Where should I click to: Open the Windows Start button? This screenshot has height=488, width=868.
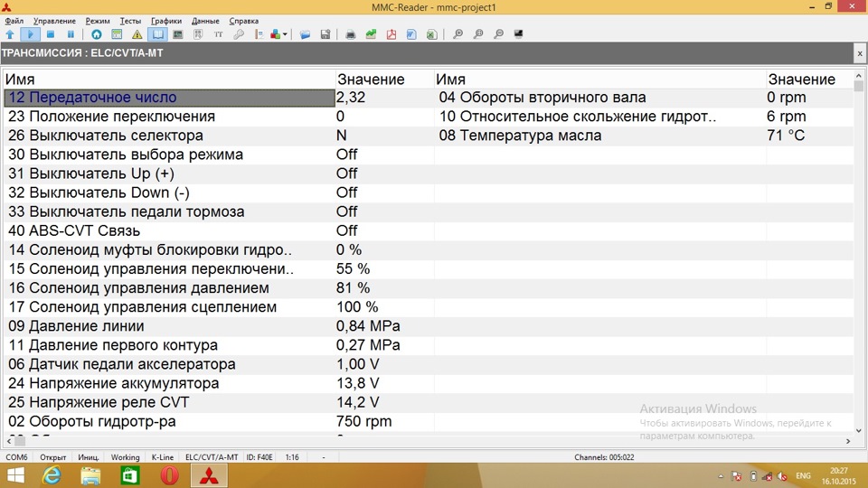15,476
